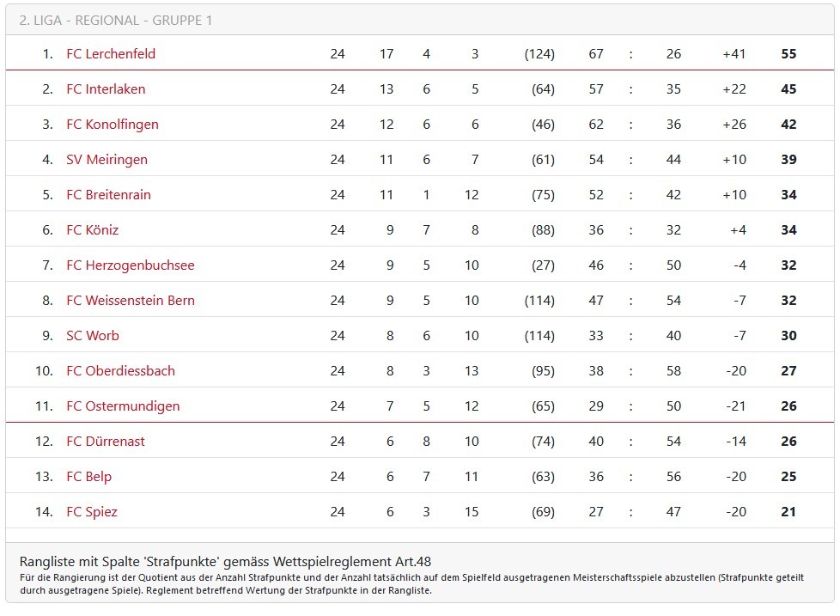Viewport: 840px width, 616px height.
Task: Click FC Lerchenfeld's 55 points value
Action: coord(788,54)
